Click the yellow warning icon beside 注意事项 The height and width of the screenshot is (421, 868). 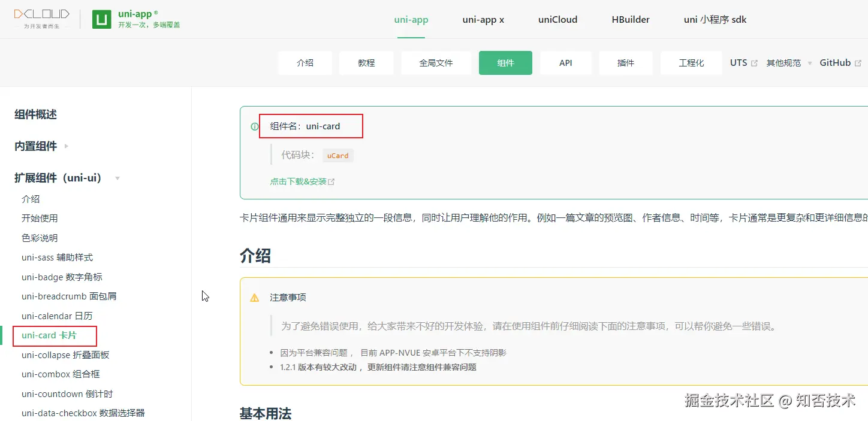click(255, 298)
